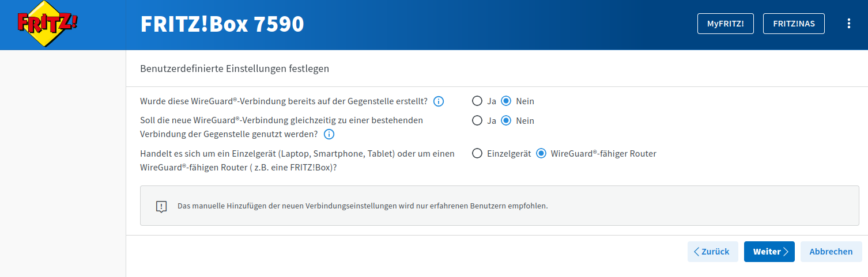
Task: Click info icon beside 'Gegenstelle erstellt?' question
Action: 438,101
